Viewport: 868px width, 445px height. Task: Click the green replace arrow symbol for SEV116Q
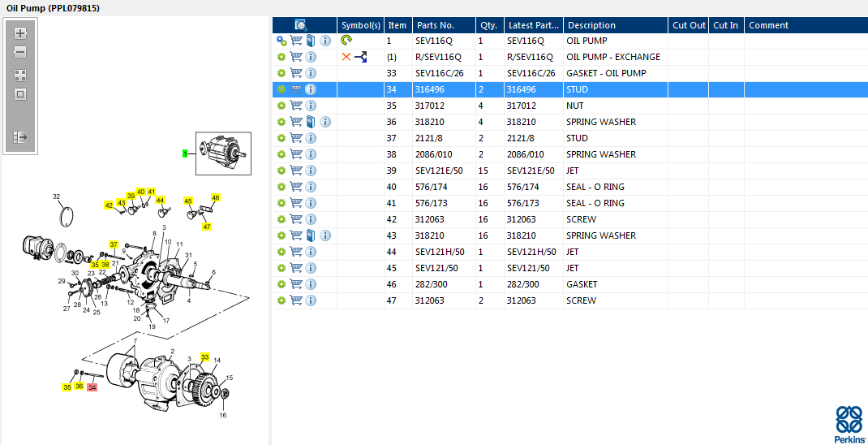pyautogui.click(x=346, y=40)
